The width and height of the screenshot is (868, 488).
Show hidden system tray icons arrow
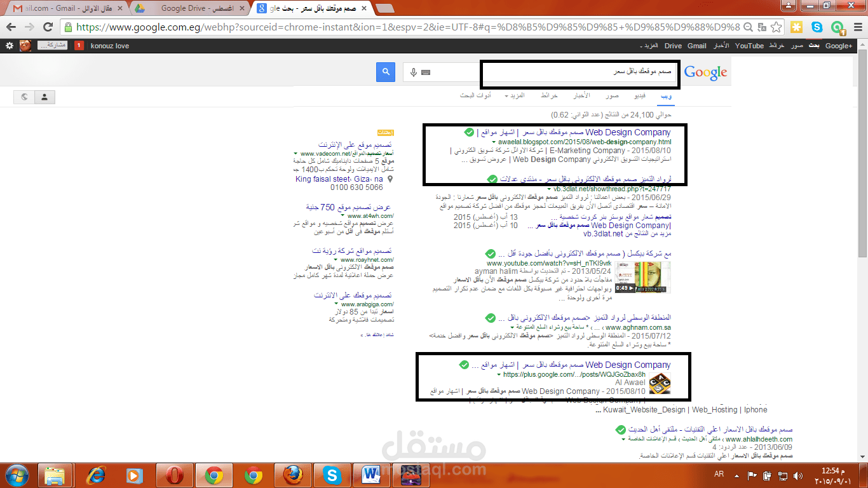737,475
